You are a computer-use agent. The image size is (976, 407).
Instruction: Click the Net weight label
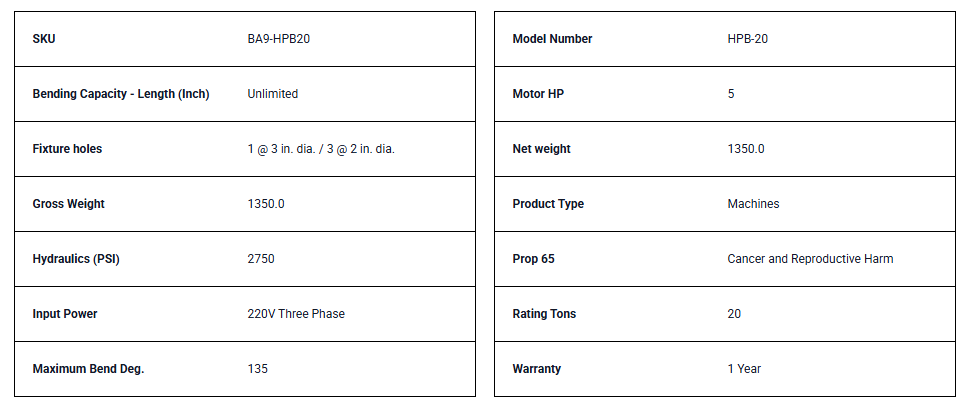(541, 149)
